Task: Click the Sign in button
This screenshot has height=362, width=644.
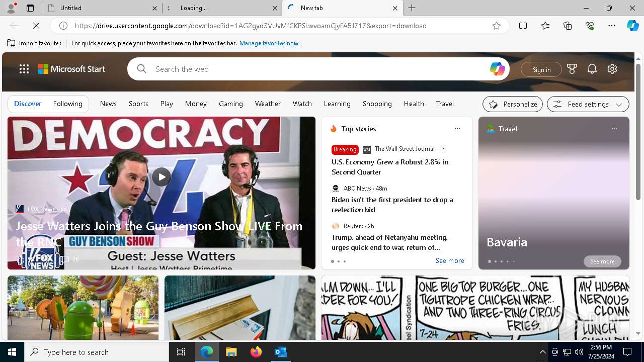Action: click(x=541, y=69)
